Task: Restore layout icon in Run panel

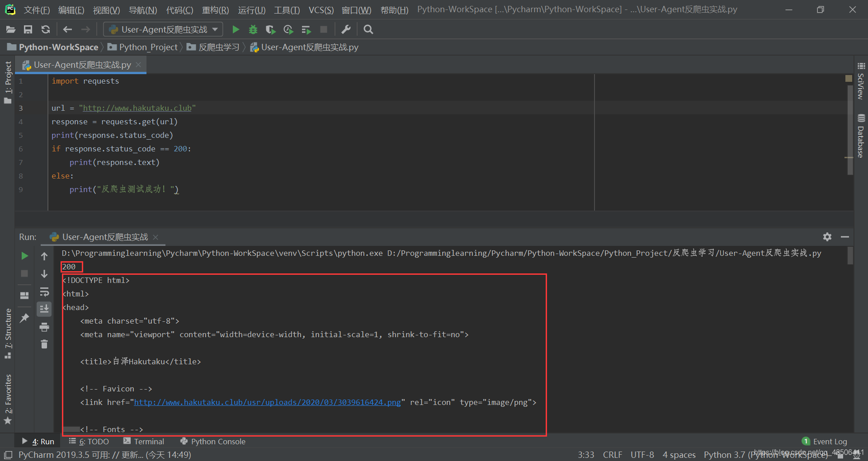Action: pyautogui.click(x=24, y=296)
